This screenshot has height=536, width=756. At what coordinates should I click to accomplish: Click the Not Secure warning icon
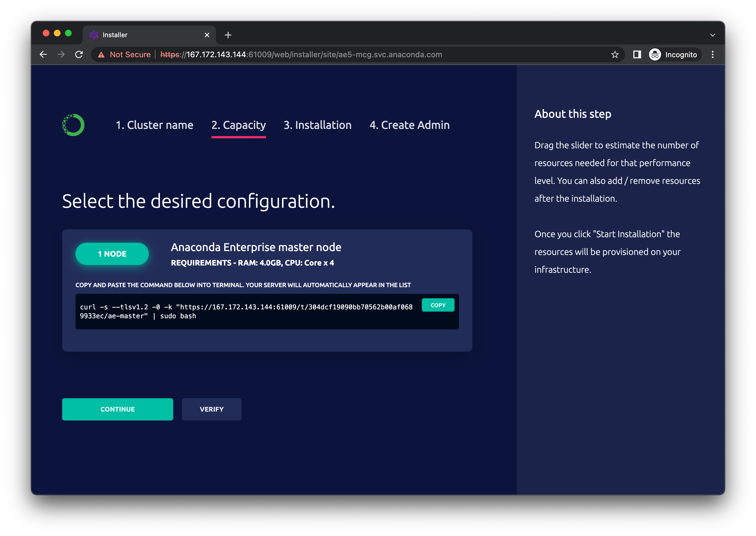(101, 55)
